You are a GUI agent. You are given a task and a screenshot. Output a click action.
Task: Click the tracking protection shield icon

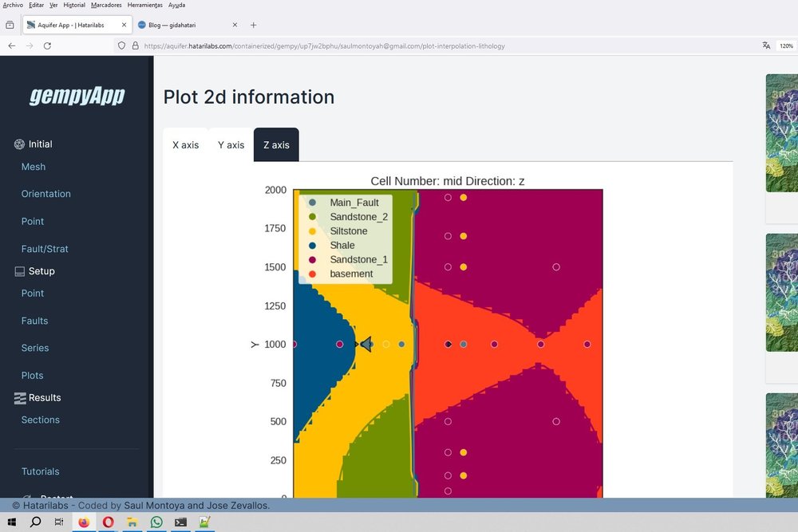tap(121, 45)
